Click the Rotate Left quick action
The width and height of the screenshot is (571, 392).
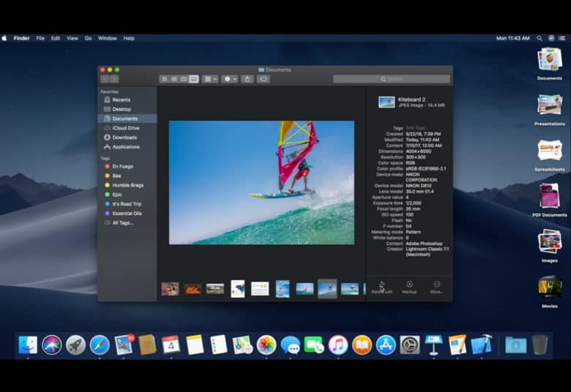(381, 286)
